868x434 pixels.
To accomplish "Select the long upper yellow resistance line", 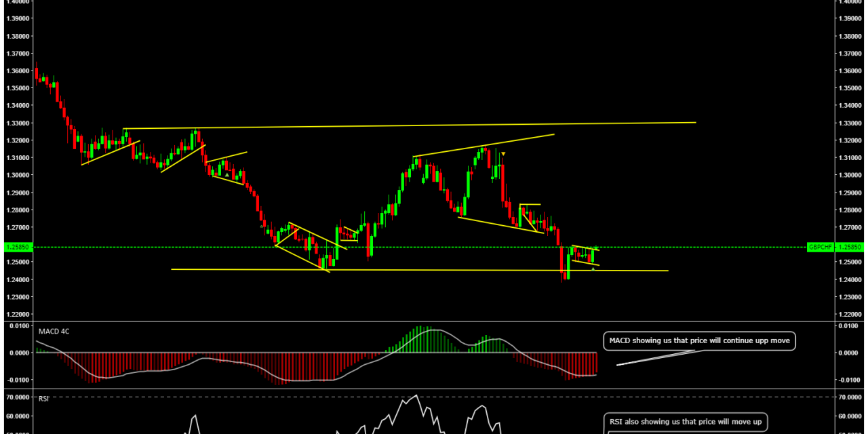I will (407, 125).
